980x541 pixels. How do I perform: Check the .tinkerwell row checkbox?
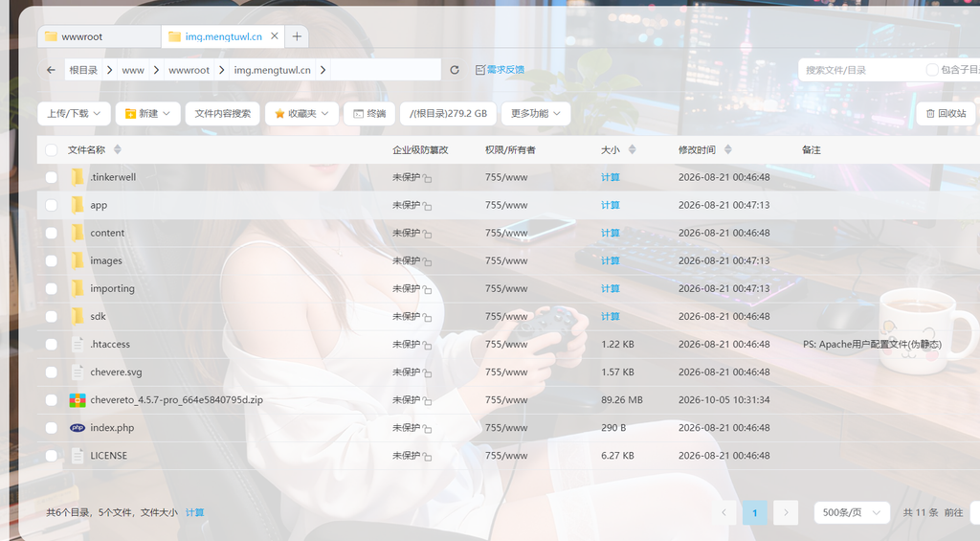click(x=52, y=177)
